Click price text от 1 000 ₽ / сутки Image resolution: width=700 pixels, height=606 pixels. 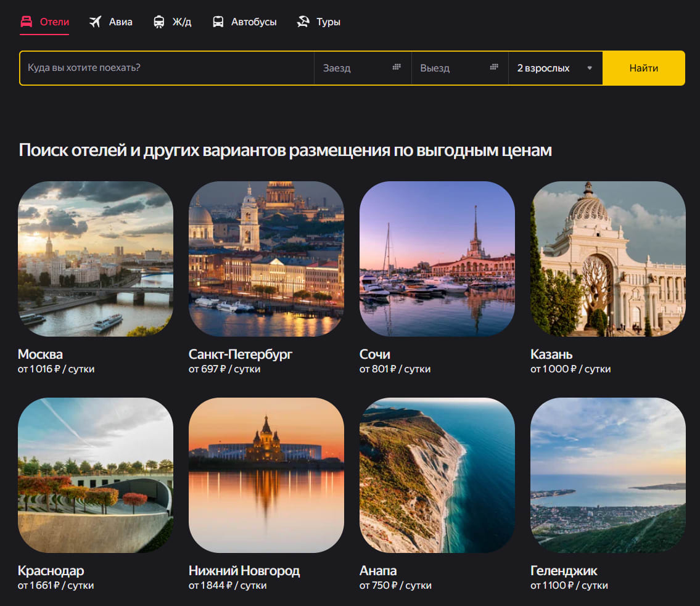click(570, 369)
